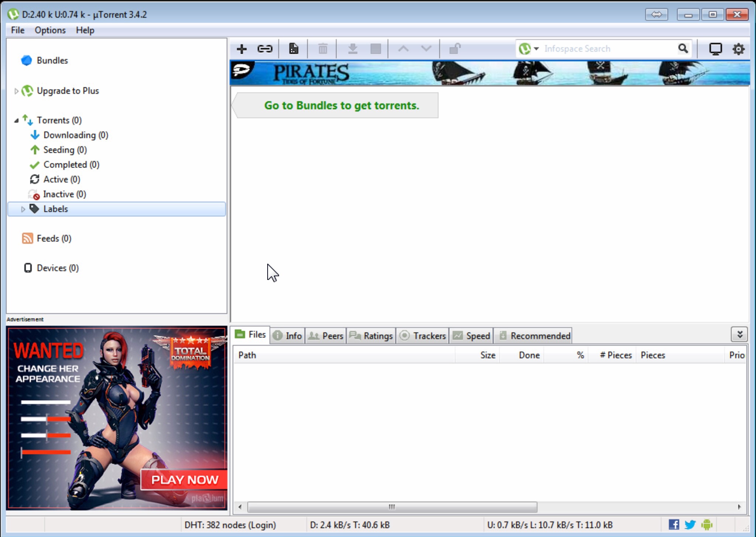Move torrent up in queue
Image resolution: width=756 pixels, height=537 pixels.
click(403, 48)
